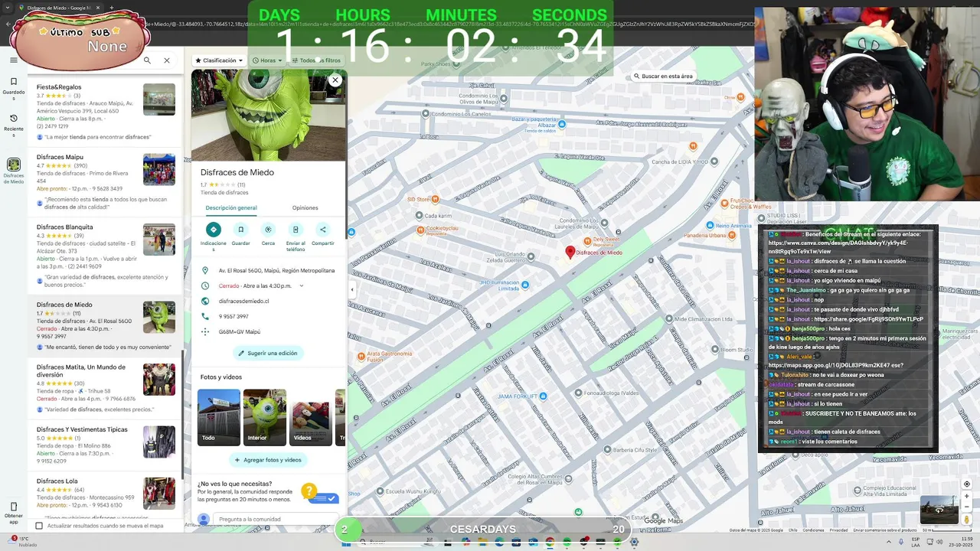Screen dimensions: 980x551
Task: Select Fiesta&Regalos result
Action: coord(105,111)
